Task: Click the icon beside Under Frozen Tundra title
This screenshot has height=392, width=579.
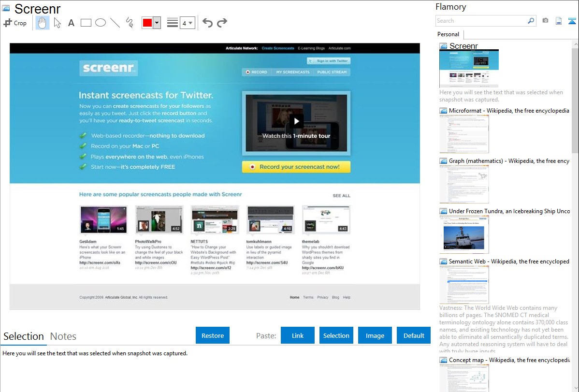Action: [x=443, y=211]
